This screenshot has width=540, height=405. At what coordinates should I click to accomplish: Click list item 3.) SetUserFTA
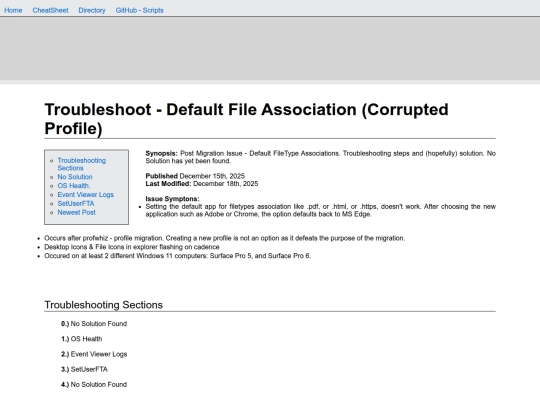pyautogui.click(x=84, y=369)
